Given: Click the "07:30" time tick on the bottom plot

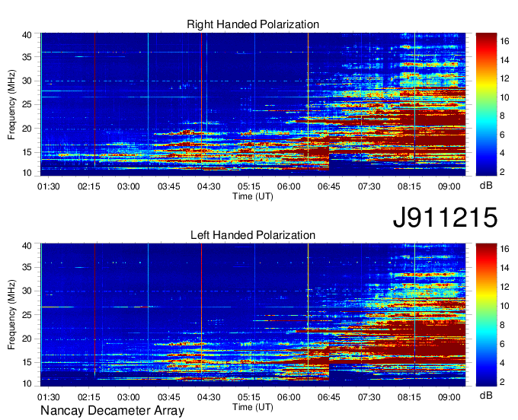Looking at the screenshot, I should (x=369, y=397).
